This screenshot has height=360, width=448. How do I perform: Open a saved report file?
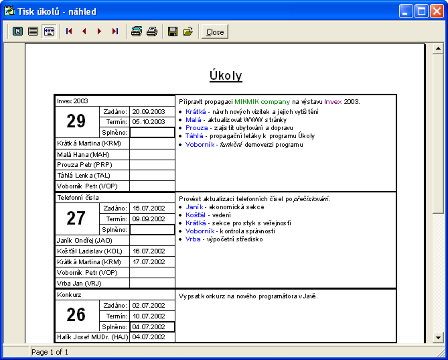(x=188, y=31)
